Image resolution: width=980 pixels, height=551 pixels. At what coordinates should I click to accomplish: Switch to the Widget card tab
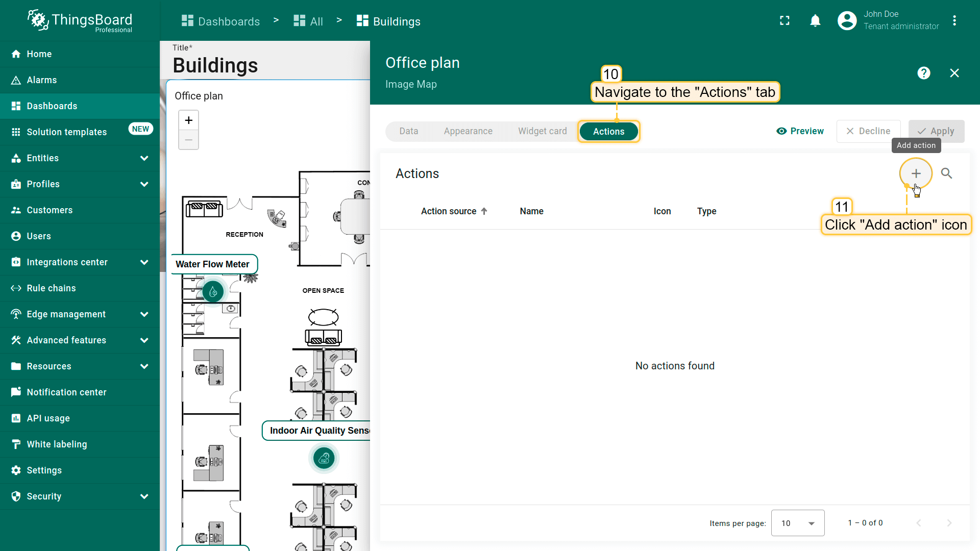pos(542,131)
